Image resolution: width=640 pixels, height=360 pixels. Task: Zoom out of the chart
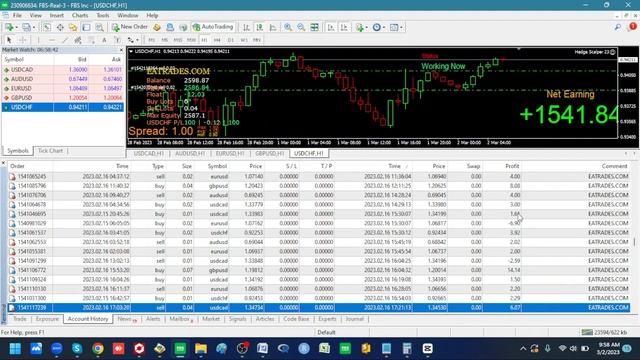[x=301, y=27]
